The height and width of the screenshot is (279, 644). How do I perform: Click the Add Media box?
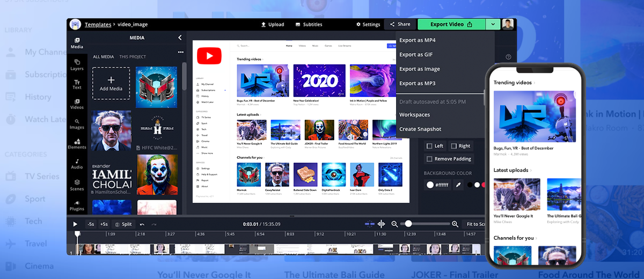click(111, 83)
